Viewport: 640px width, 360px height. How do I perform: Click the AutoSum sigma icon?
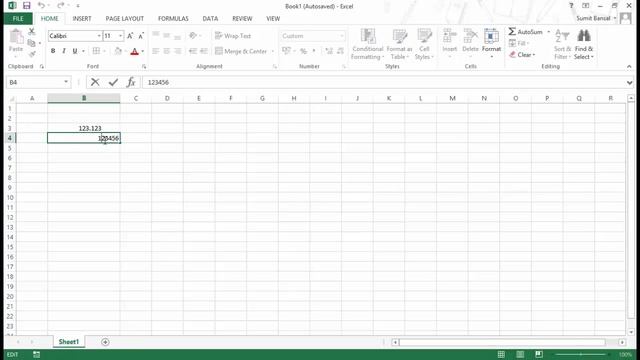tap(512, 31)
